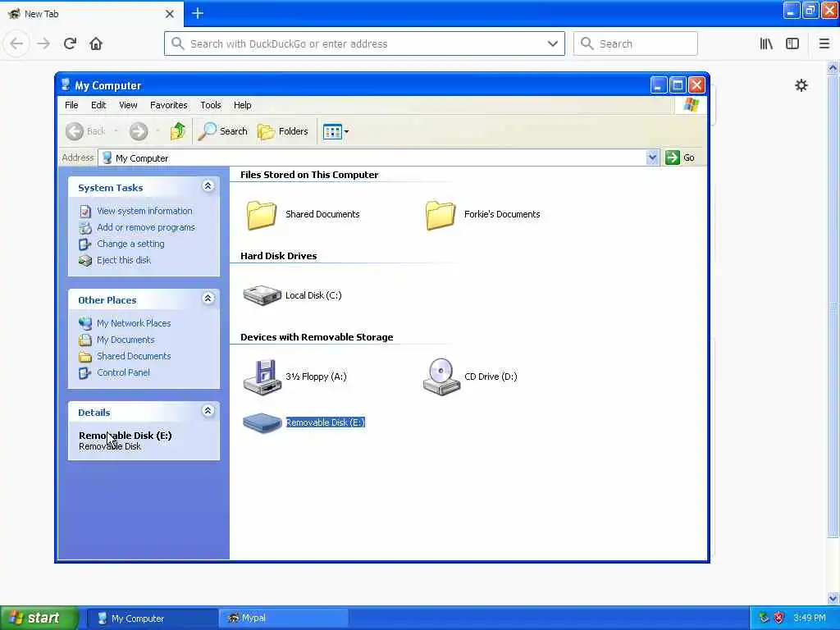Screen dimensions: 840x630
Task: Select the CD Drive (D:) icon
Action: click(441, 377)
